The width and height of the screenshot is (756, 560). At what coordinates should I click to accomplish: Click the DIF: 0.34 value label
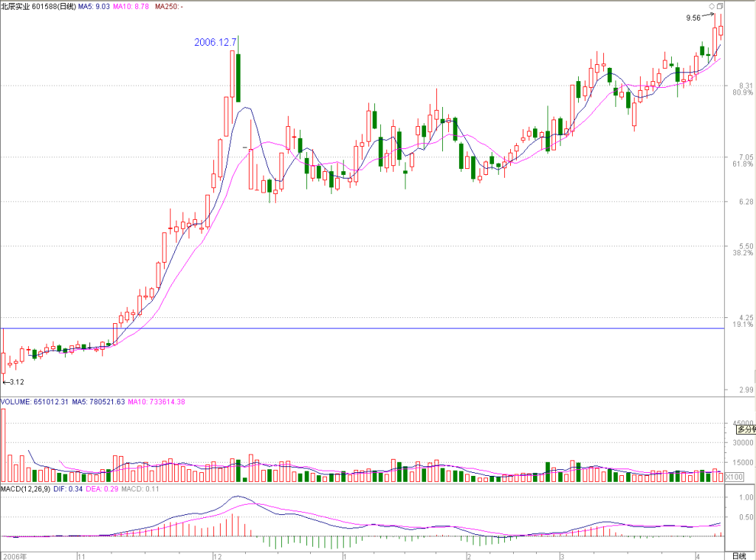[x=68, y=488]
